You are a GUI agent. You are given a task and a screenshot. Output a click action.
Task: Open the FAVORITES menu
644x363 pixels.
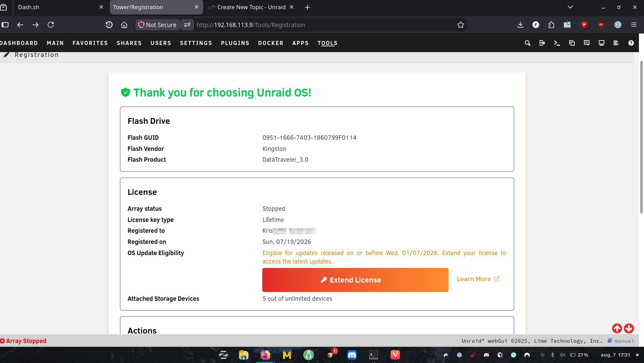[x=90, y=43]
